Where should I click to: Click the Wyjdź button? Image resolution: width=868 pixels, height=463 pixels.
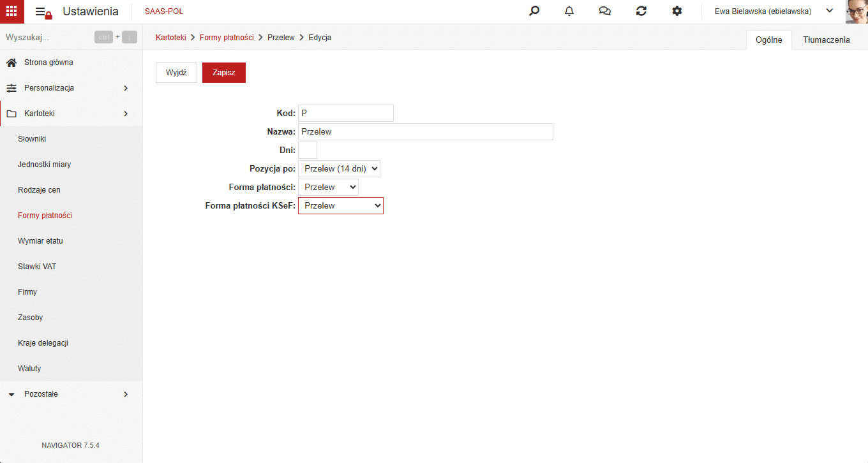click(x=176, y=73)
